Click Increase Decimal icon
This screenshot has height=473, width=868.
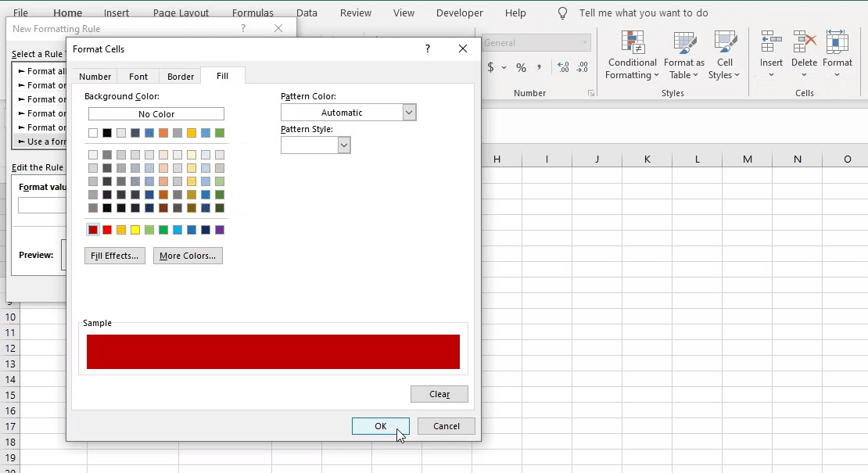[564, 67]
